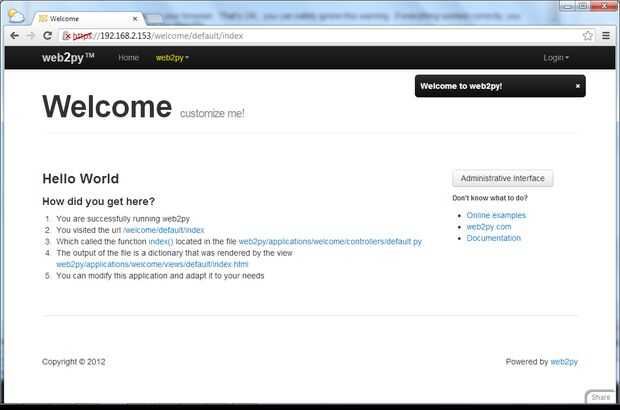Image resolution: width=620 pixels, height=410 pixels.
Task: Click web2py link in Powered by footer
Action: coord(564,362)
